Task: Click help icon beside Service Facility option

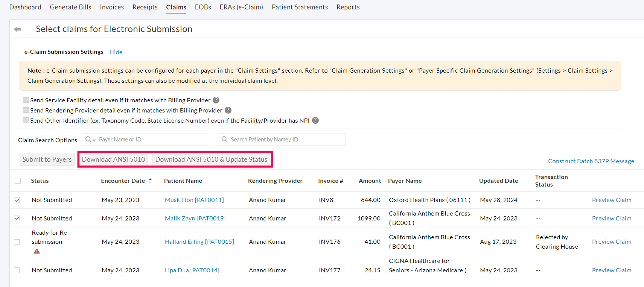Action: point(216,100)
